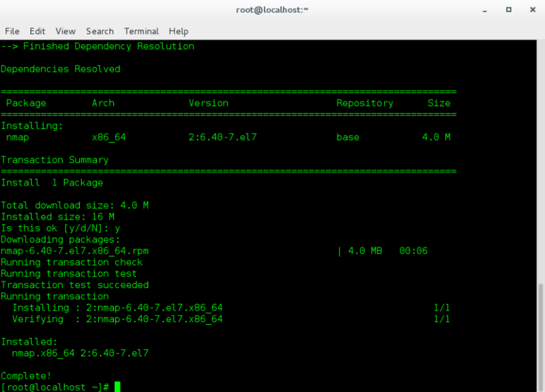Click the "Is this ok [y/d/N]" prompt line
This screenshot has height=392, width=545.
pos(60,228)
